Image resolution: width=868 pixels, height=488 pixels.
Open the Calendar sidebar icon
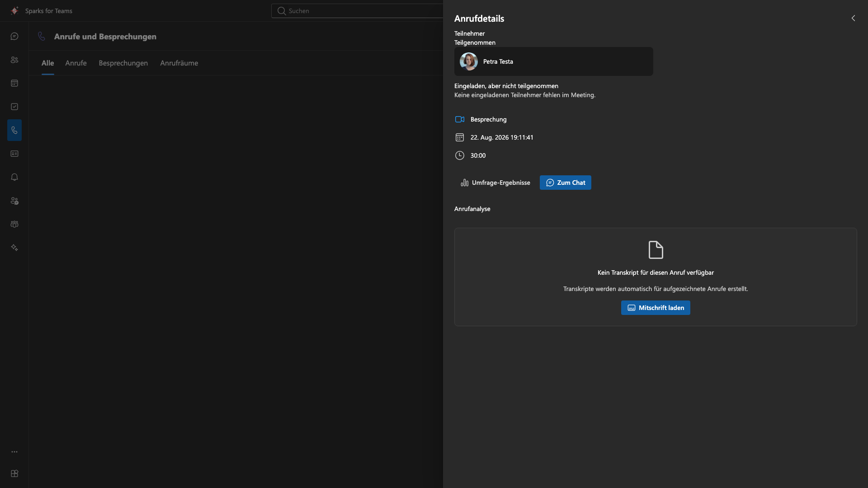click(x=14, y=83)
